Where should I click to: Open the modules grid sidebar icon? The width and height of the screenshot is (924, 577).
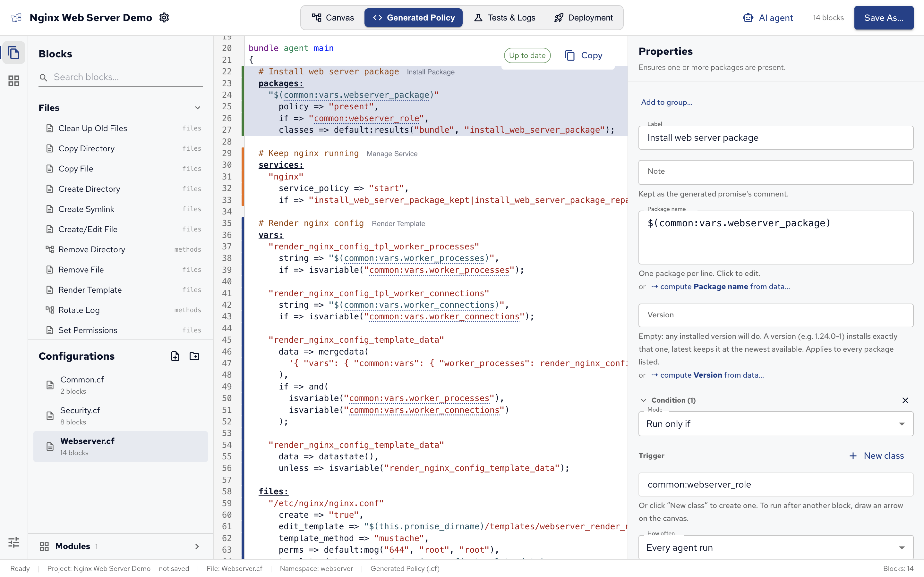tap(14, 80)
